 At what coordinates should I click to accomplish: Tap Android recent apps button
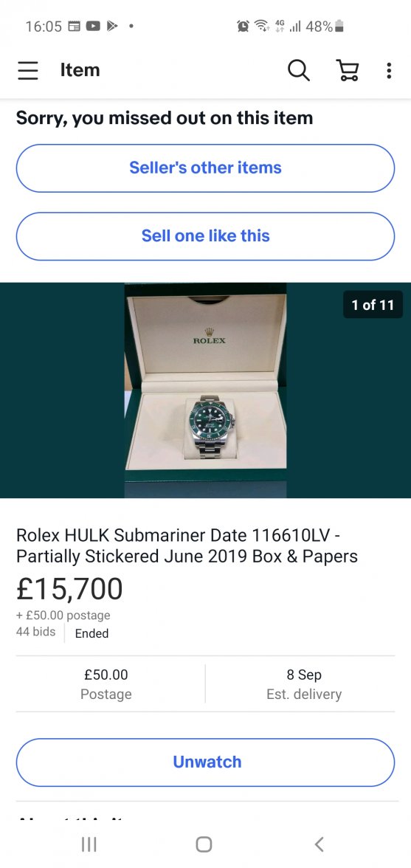coord(89,844)
